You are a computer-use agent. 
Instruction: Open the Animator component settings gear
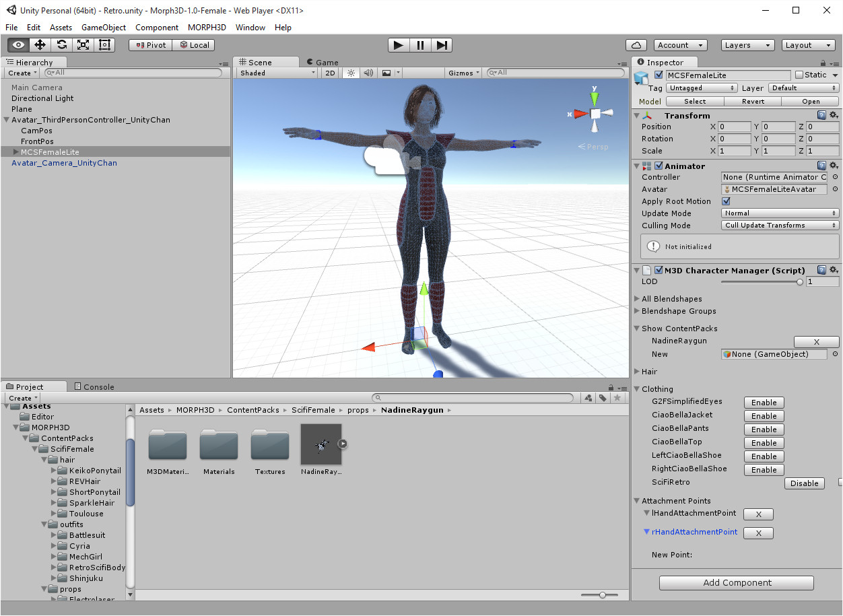tap(833, 165)
